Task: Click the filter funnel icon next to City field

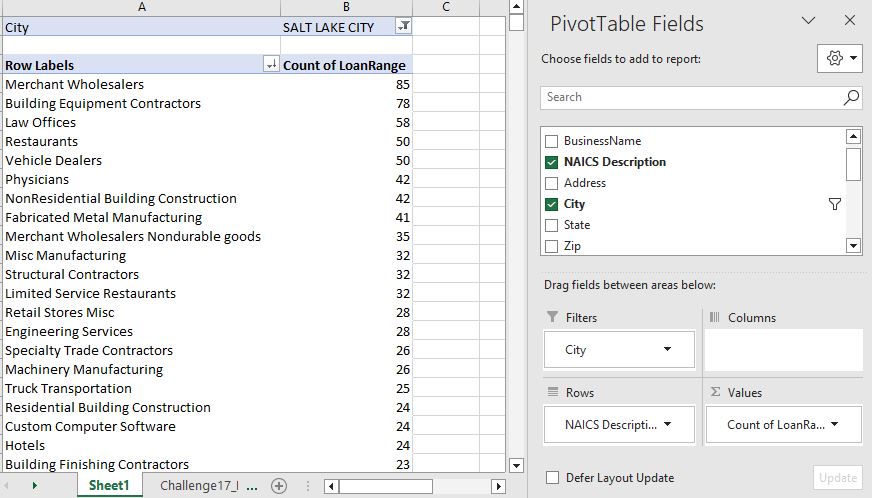Action: [834, 204]
